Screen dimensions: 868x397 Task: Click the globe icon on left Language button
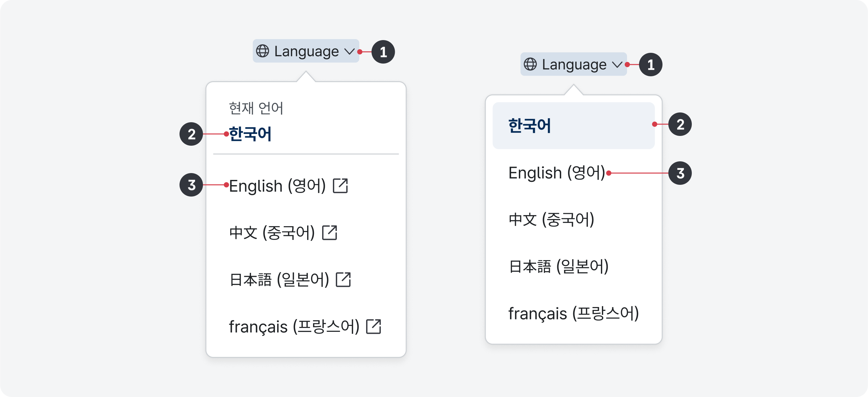(x=263, y=51)
